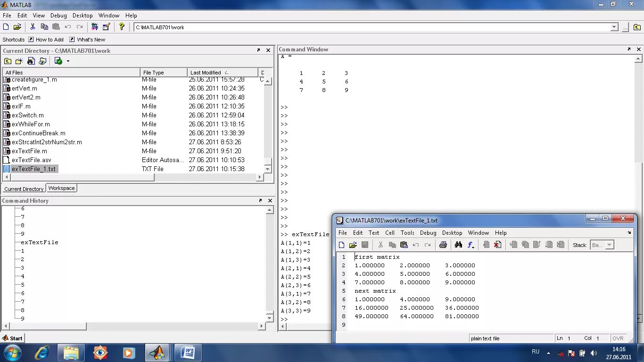This screenshot has width=644, height=362.
Task: Open Text menu in editor window
Action: pos(374,233)
